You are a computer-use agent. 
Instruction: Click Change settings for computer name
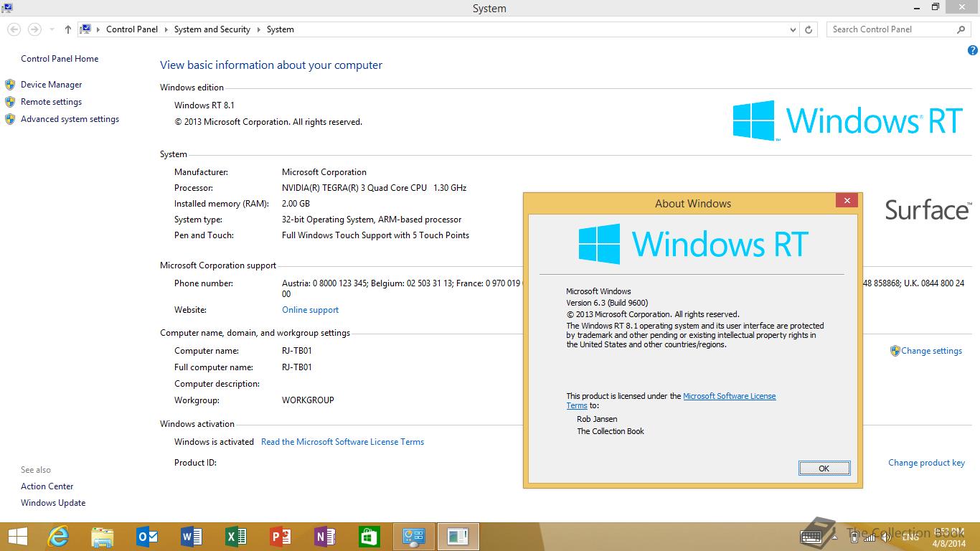931,351
